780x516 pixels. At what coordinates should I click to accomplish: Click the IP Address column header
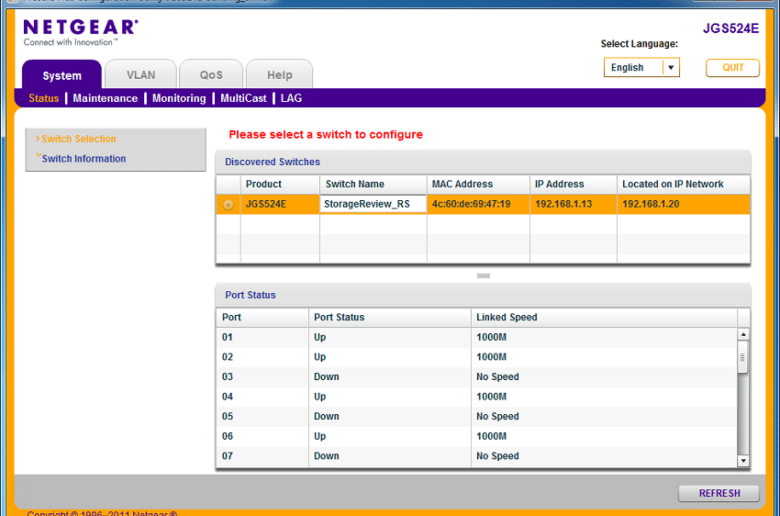574,184
